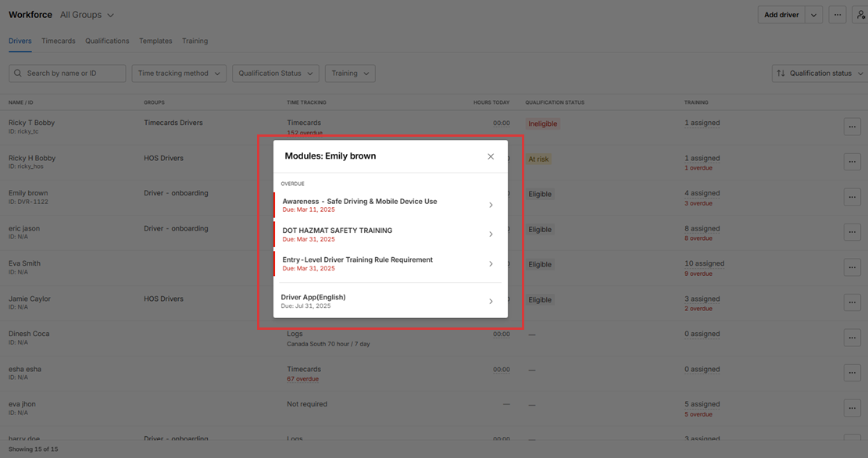Open the user settings icon at top right
Viewport: 868px width, 458px height.
(x=860, y=15)
